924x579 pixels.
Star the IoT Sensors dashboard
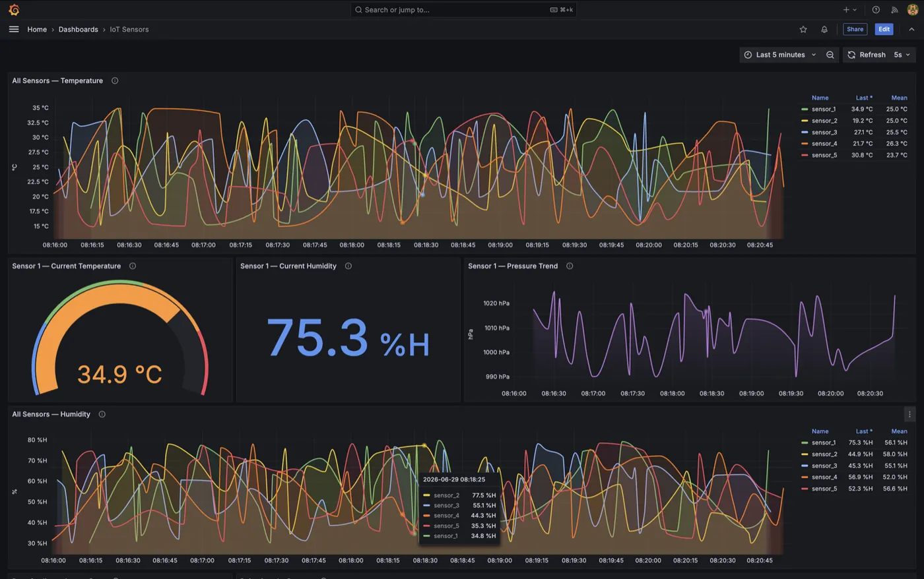[803, 29]
